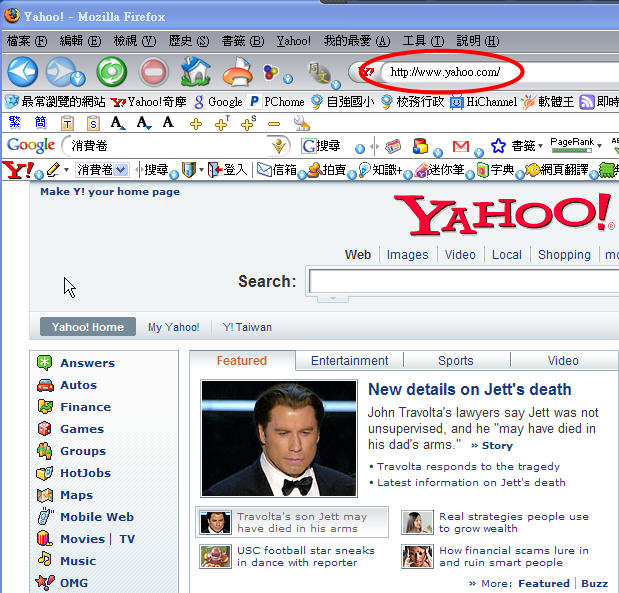619x593 pixels.
Task: Click the shield icon on Yahoo toolbar
Action: point(188,170)
